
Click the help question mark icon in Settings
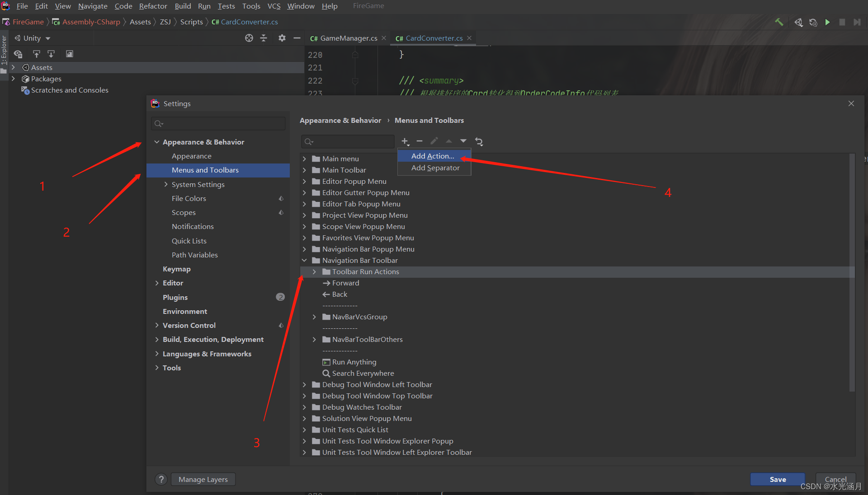click(161, 479)
